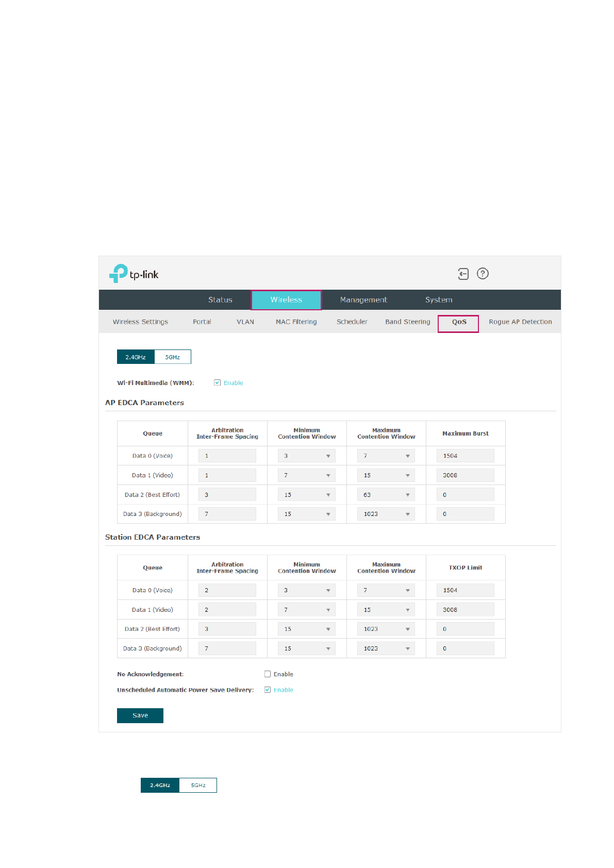
Task: Open the MAC Filtering sub-tab
Action: point(296,322)
